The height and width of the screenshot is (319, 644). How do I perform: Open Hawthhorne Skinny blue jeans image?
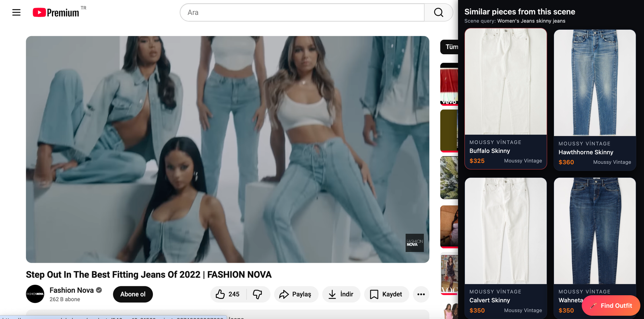click(595, 83)
